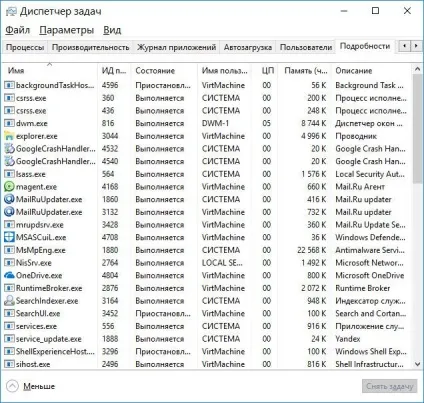The image size is (424, 403).
Task: Click the Снять задачу button
Action: coord(389,386)
